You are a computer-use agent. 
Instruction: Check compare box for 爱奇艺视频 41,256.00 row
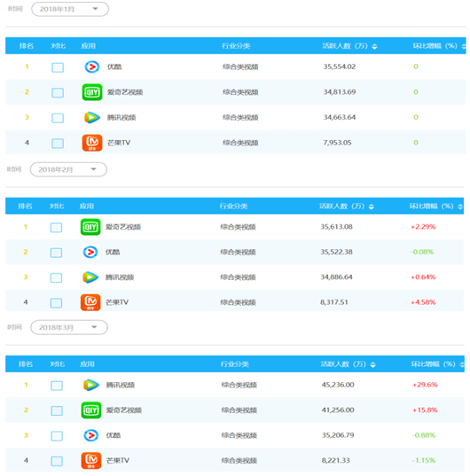pyautogui.click(x=57, y=410)
